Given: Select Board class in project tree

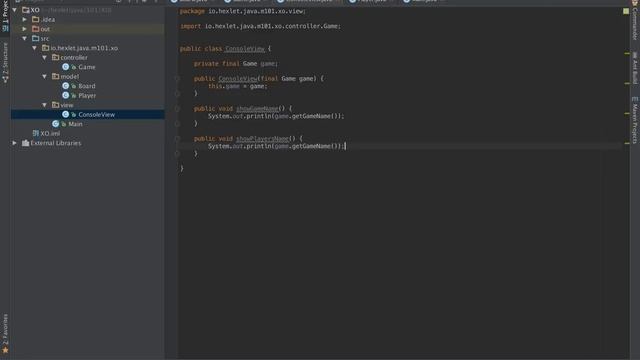Looking at the screenshot, I should pyautogui.click(x=87, y=86).
